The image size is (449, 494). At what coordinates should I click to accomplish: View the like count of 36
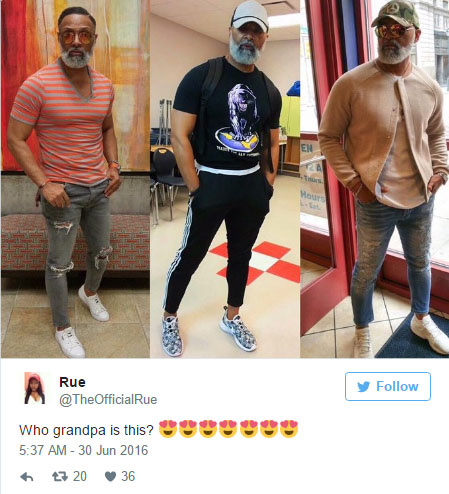point(128,477)
